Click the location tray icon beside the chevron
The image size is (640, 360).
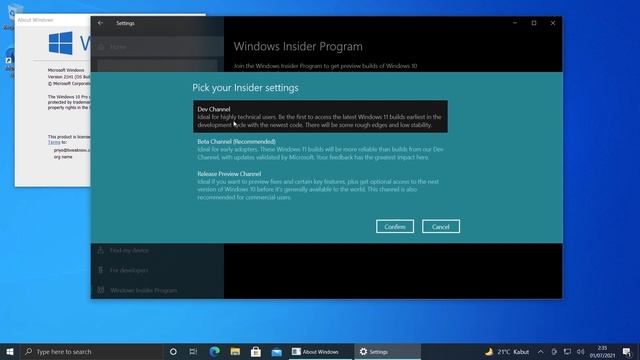pos(554,351)
